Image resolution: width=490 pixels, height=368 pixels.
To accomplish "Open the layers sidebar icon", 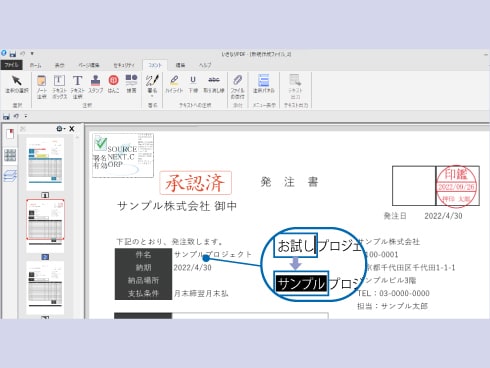I will (x=10, y=176).
